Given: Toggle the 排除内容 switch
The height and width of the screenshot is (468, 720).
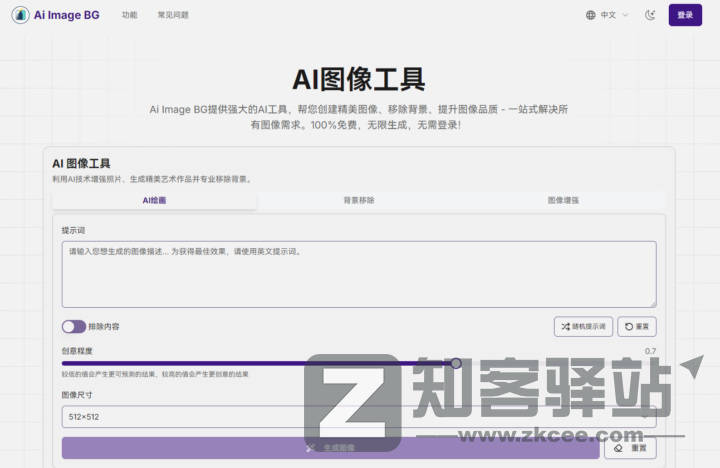Looking at the screenshot, I should tap(74, 327).
